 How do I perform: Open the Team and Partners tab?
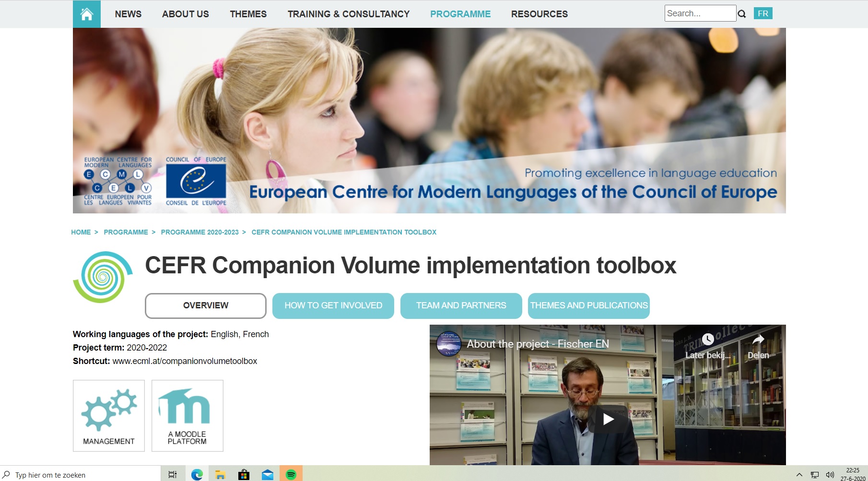pos(461,305)
